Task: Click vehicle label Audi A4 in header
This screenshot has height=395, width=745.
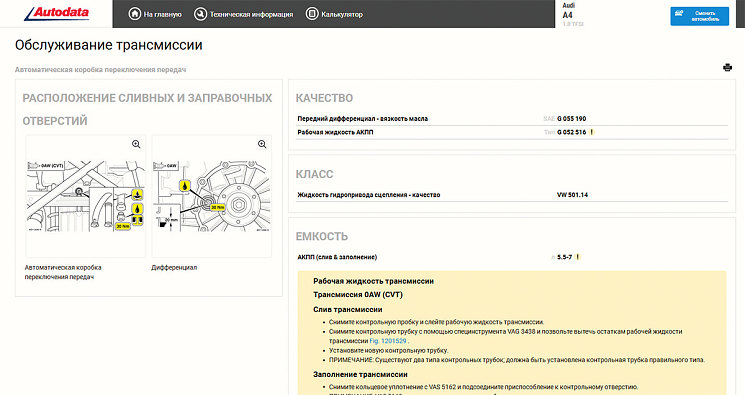Action: click(569, 10)
